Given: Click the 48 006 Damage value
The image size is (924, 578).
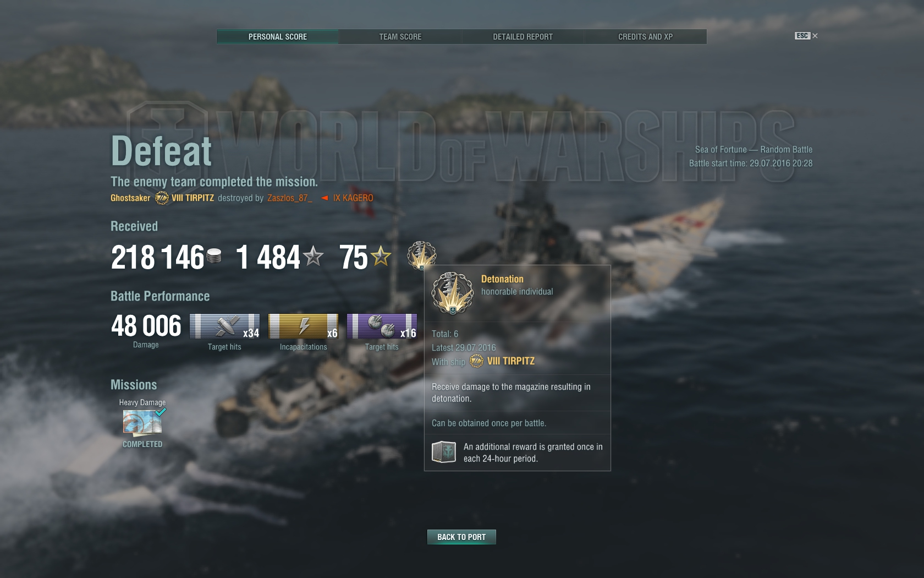Looking at the screenshot, I should pyautogui.click(x=146, y=326).
